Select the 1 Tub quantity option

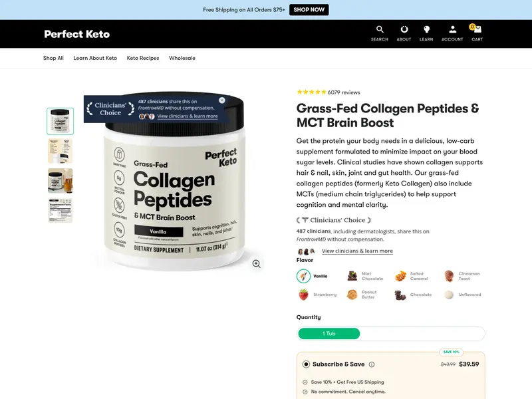pyautogui.click(x=329, y=334)
